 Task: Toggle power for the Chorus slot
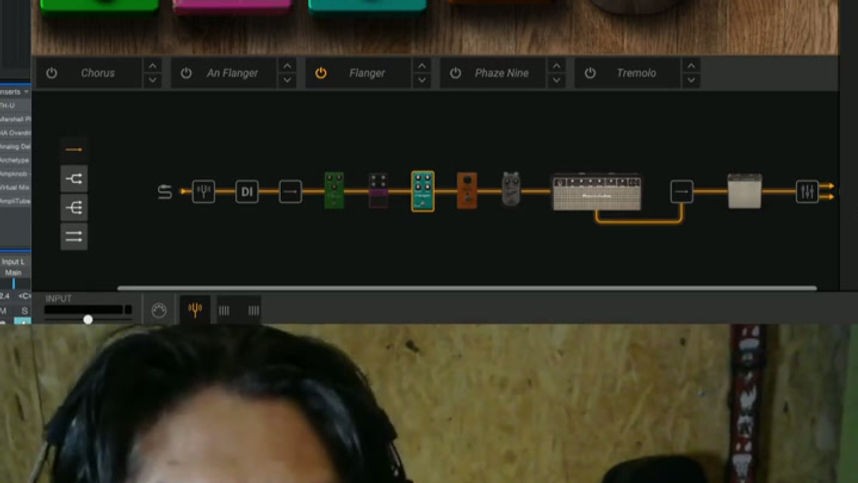click(51, 73)
